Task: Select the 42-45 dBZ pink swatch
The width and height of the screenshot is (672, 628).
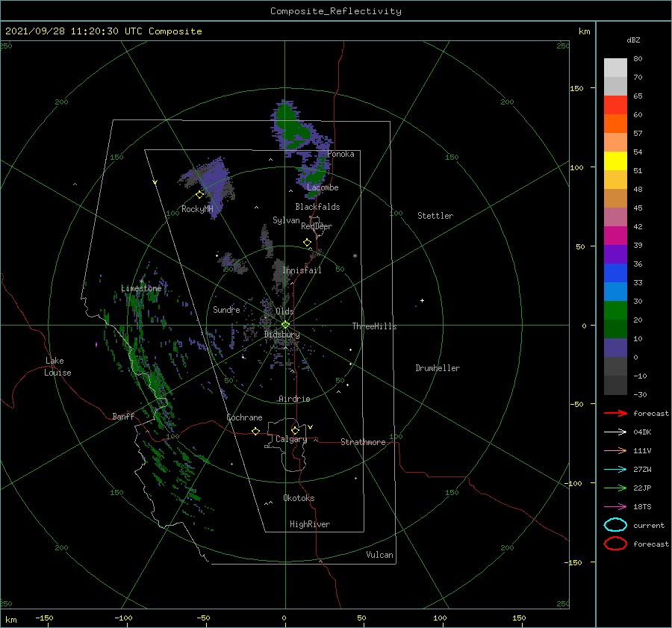Action: pyautogui.click(x=615, y=217)
